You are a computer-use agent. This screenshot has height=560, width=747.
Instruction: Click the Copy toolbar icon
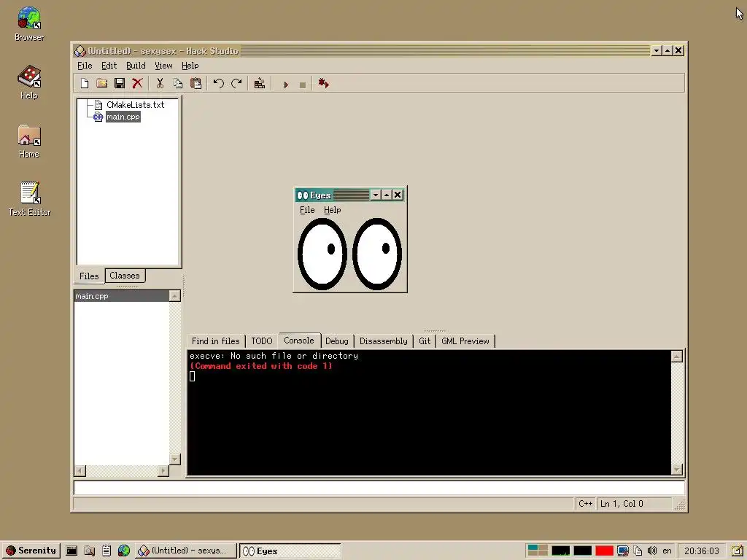178,84
